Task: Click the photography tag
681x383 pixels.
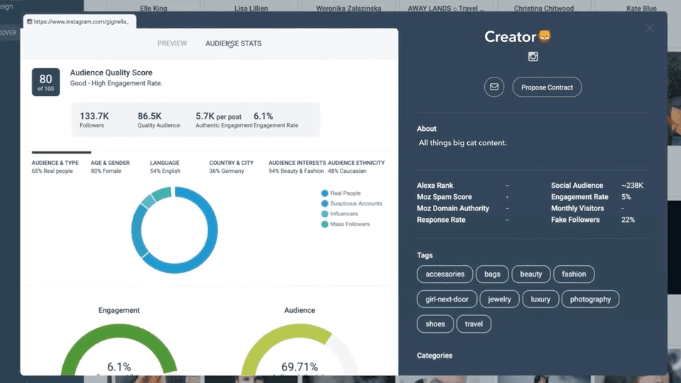Action: [x=590, y=299]
